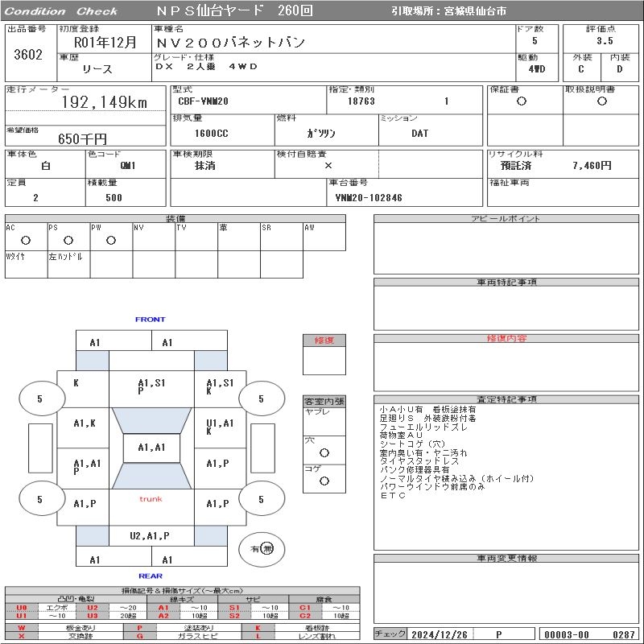Click the interior grade D

click(619, 69)
